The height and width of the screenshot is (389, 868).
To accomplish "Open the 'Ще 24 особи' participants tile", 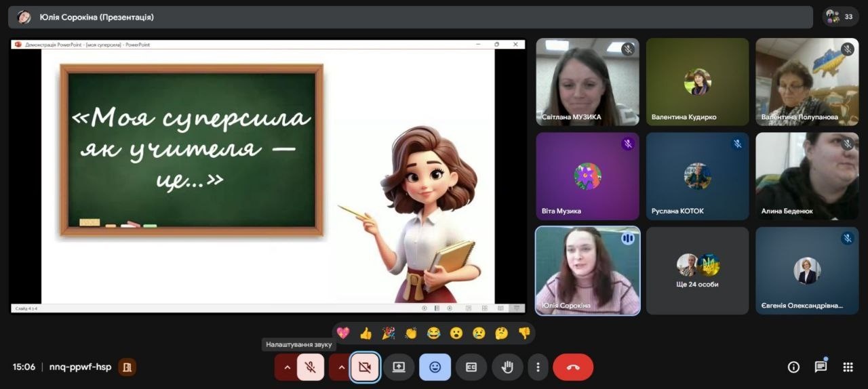I will click(697, 270).
